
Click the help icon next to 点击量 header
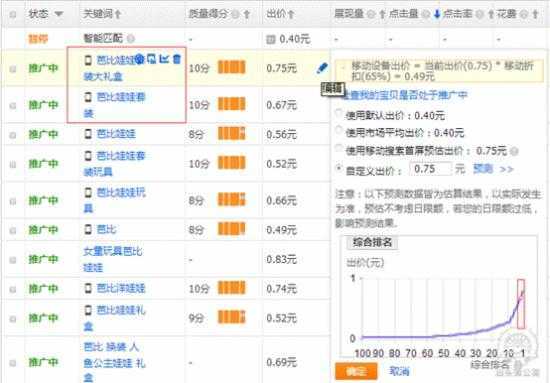[x=425, y=14]
